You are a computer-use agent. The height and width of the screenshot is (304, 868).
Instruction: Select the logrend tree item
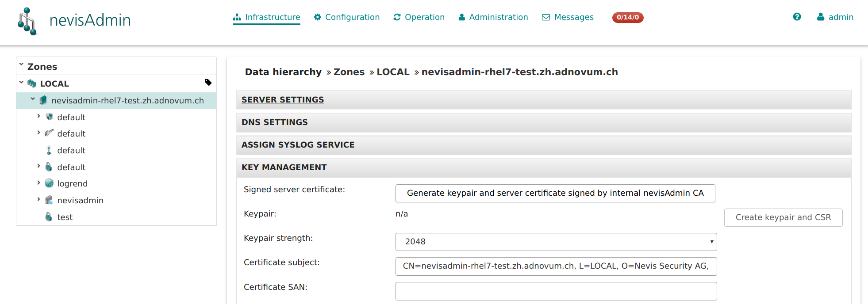tap(72, 183)
